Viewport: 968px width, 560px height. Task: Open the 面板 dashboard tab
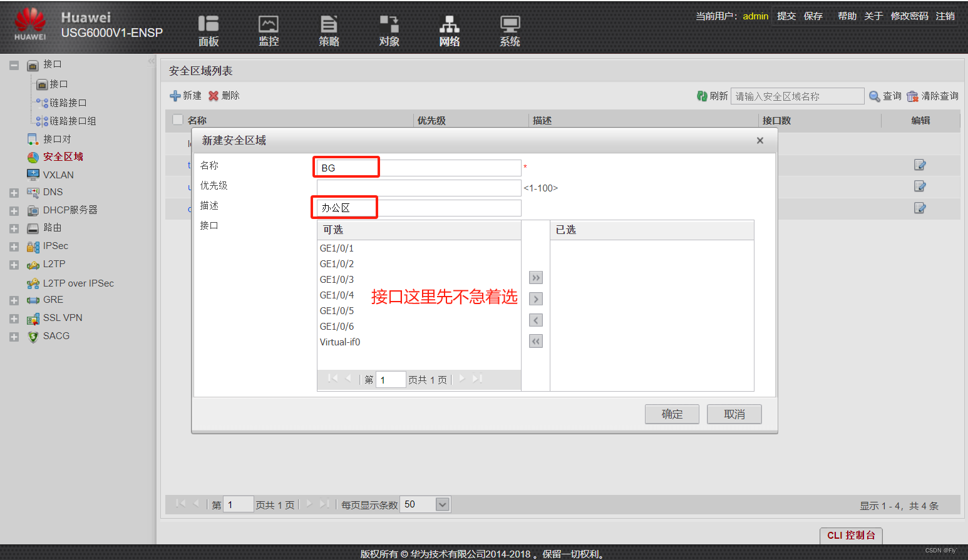pos(209,31)
